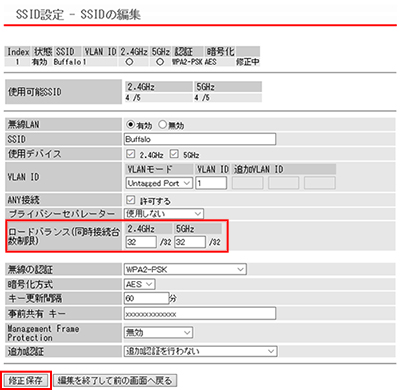The width and height of the screenshot is (400, 390).
Task: Open the 暗号化方式 AES dropdown
Action: click(140, 284)
